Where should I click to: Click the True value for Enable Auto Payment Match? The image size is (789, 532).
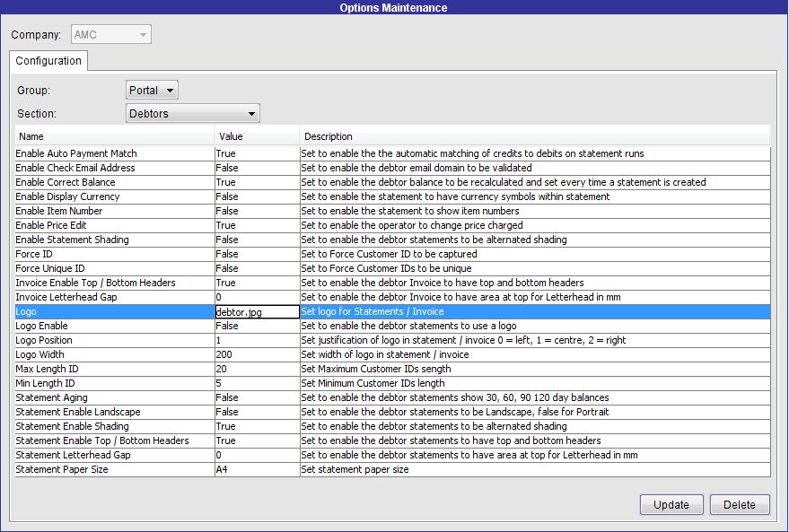(225, 153)
